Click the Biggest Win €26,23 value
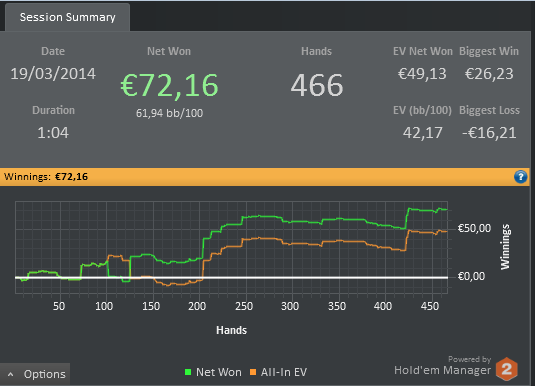The width and height of the screenshot is (535, 386). click(489, 74)
